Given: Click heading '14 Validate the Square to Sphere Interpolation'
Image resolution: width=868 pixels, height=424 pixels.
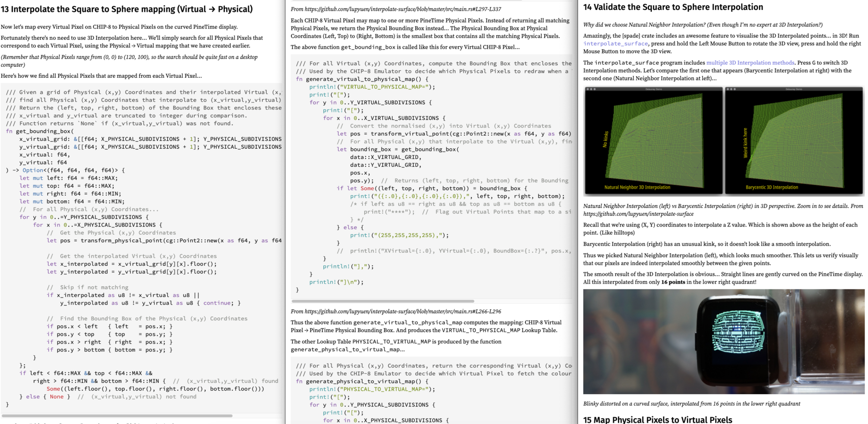Looking at the screenshot, I should pyautogui.click(x=673, y=7).
